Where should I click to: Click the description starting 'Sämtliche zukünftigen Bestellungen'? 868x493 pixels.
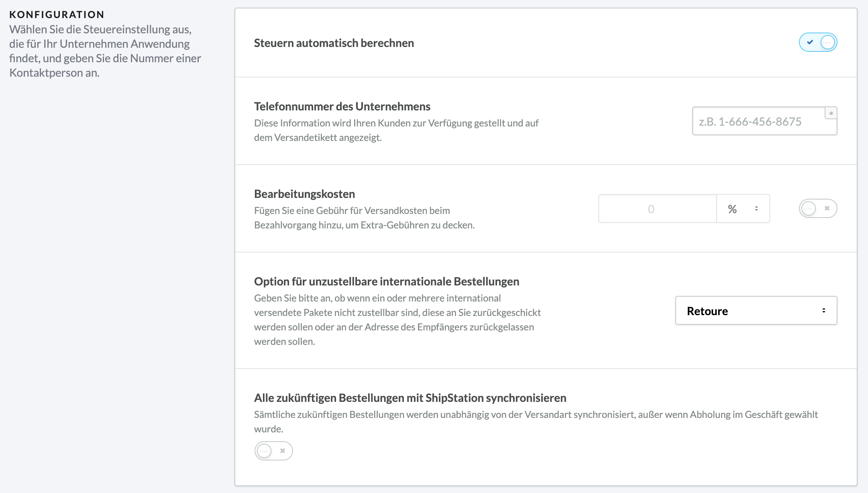[x=536, y=422]
